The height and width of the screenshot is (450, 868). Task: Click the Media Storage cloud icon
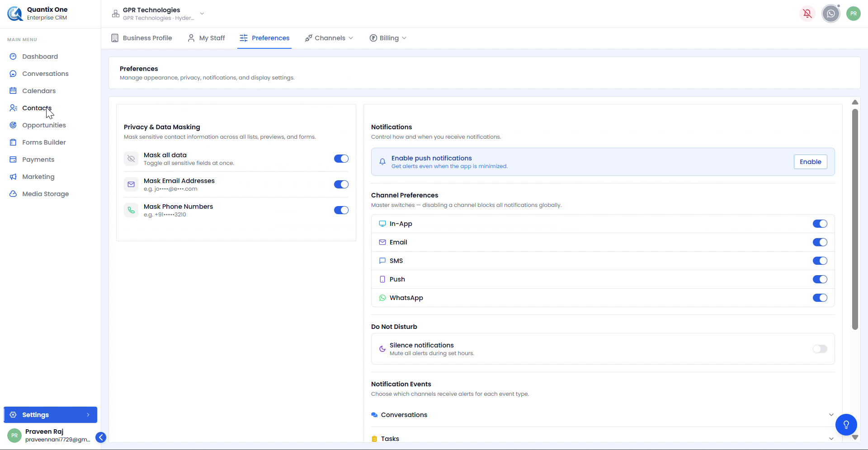click(13, 194)
